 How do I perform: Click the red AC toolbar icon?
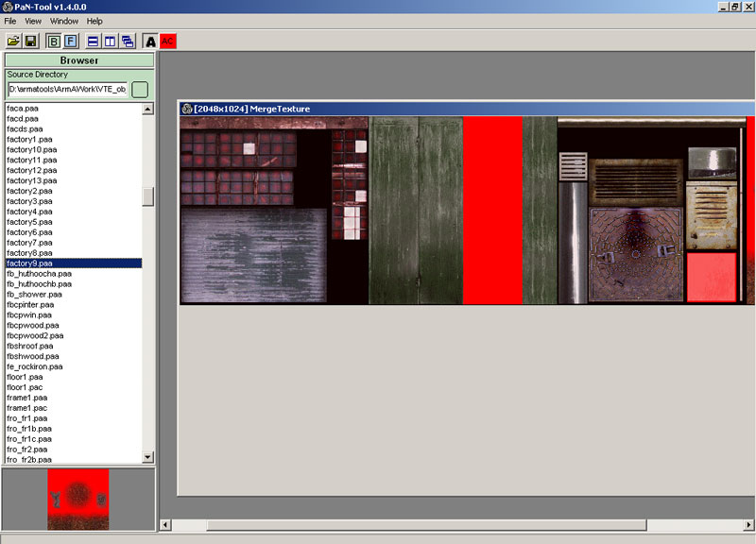click(167, 41)
